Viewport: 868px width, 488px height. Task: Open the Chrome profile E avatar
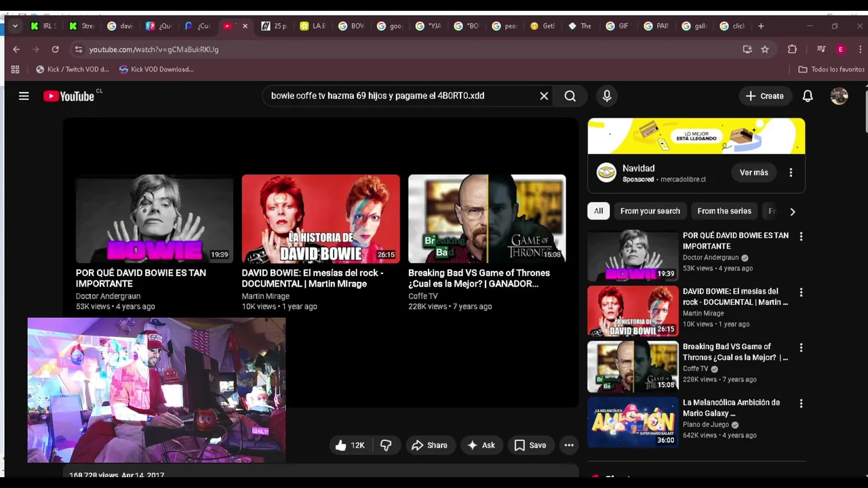841,49
